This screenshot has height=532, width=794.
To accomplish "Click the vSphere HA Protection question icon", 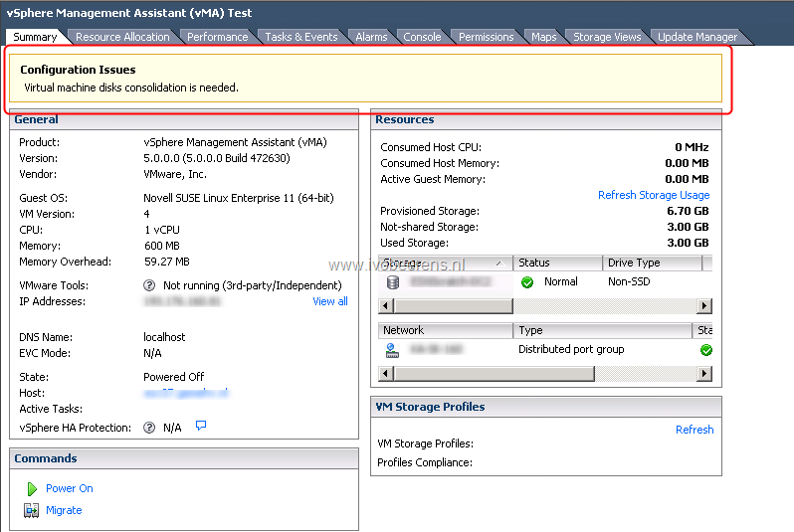I will (149, 428).
